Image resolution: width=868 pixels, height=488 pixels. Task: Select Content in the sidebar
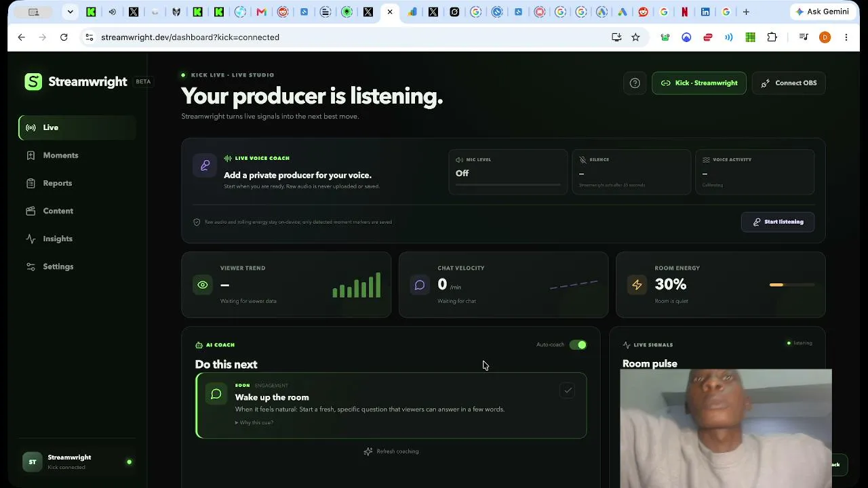(77, 211)
